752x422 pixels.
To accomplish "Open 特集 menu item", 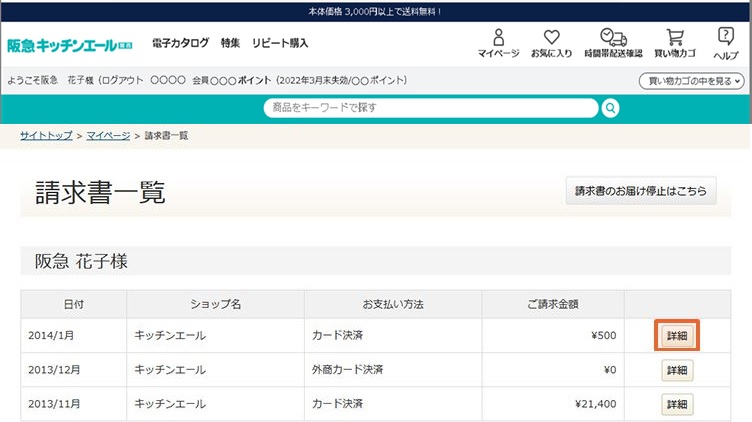I will (x=230, y=43).
